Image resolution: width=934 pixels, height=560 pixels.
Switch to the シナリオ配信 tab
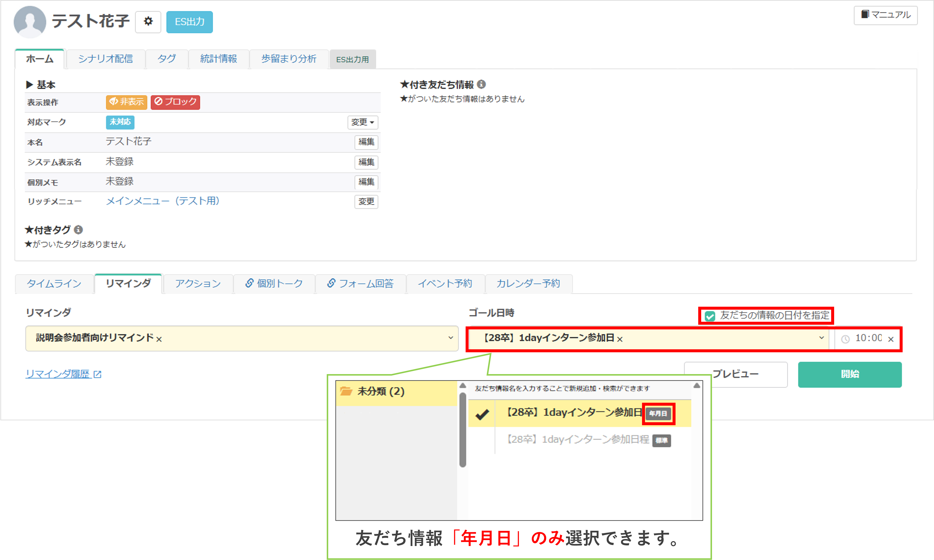[105, 59]
